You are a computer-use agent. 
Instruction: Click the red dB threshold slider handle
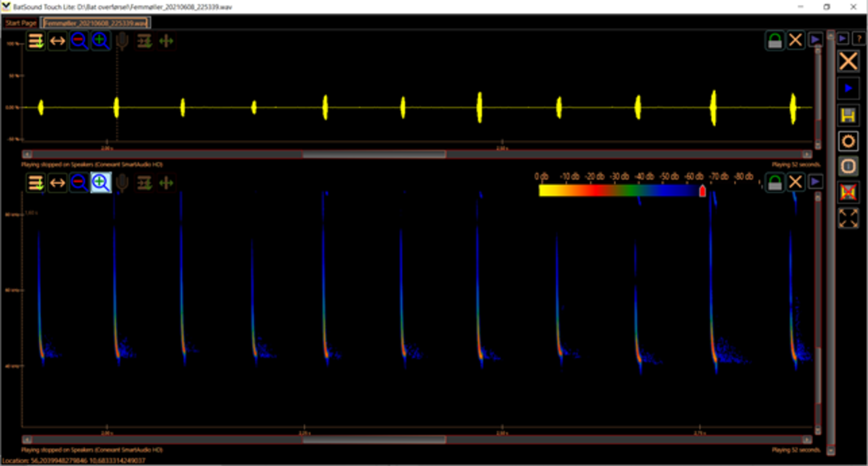point(702,191)
